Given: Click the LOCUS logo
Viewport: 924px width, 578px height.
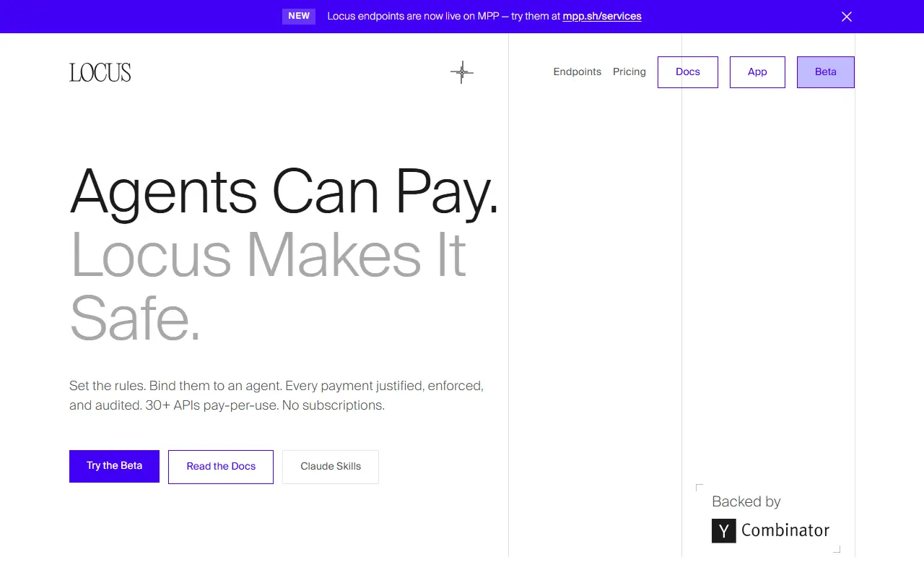Looking at the screenshot, I should click(x=100, y=72).
